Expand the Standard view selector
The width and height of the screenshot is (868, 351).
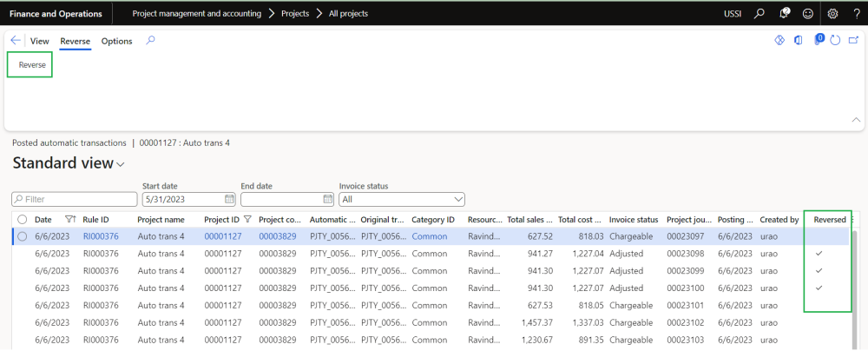point(121,164)
